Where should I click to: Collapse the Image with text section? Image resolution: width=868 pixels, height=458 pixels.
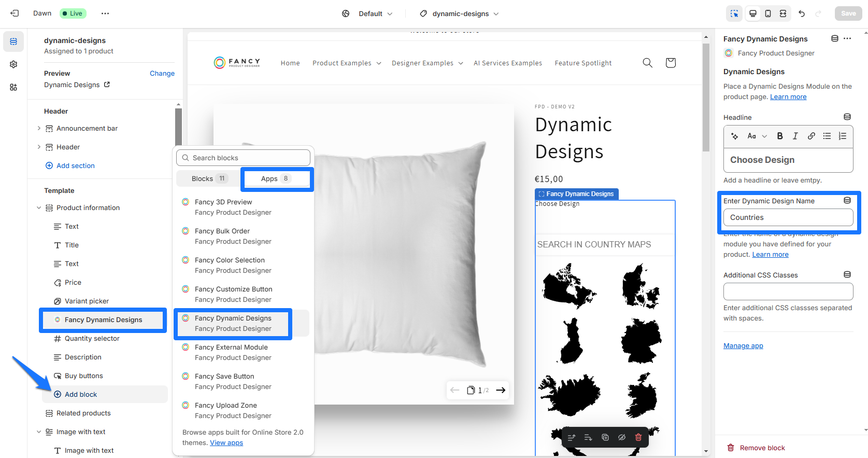39,432
